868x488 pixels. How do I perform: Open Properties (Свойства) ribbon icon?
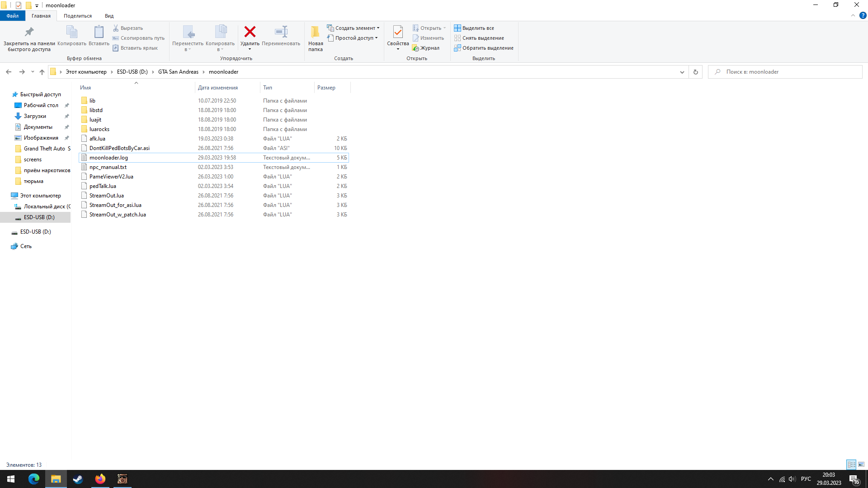tap(398, 32)
